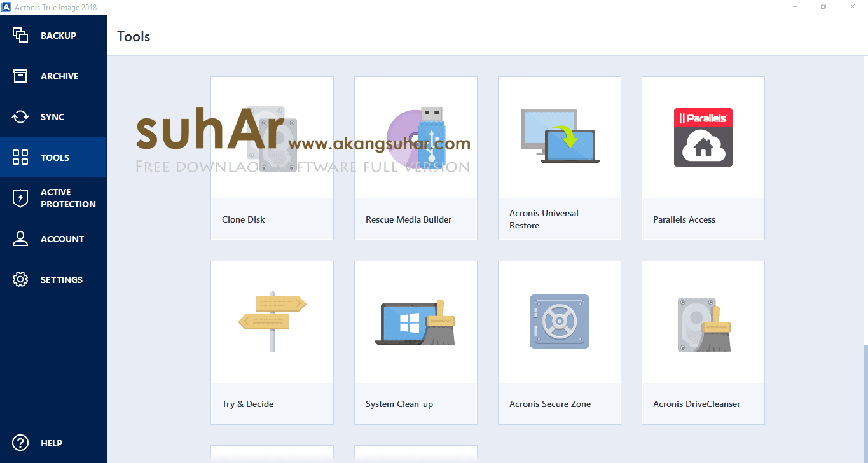
Task: Click the Help question mark icon
Action: (x=20, y=443)
